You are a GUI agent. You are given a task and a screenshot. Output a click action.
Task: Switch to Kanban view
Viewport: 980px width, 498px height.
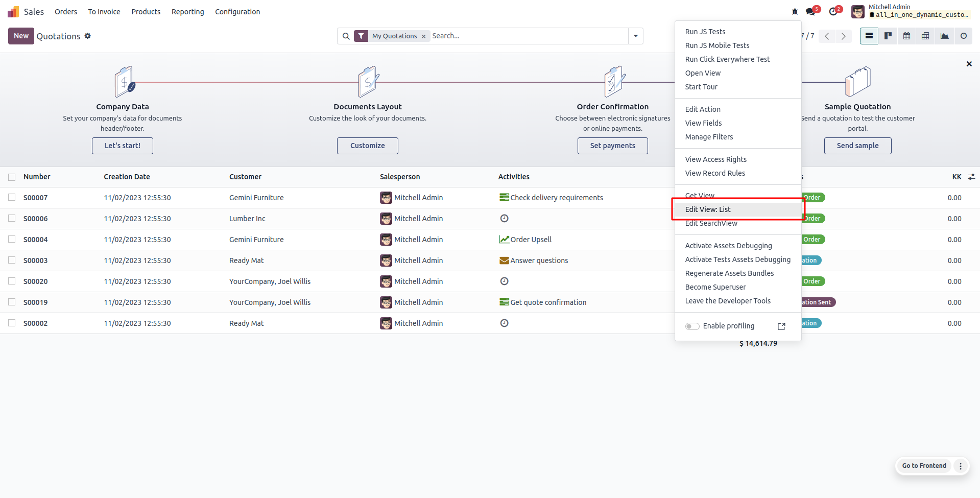pyautogui.click(x=888, y=36)
